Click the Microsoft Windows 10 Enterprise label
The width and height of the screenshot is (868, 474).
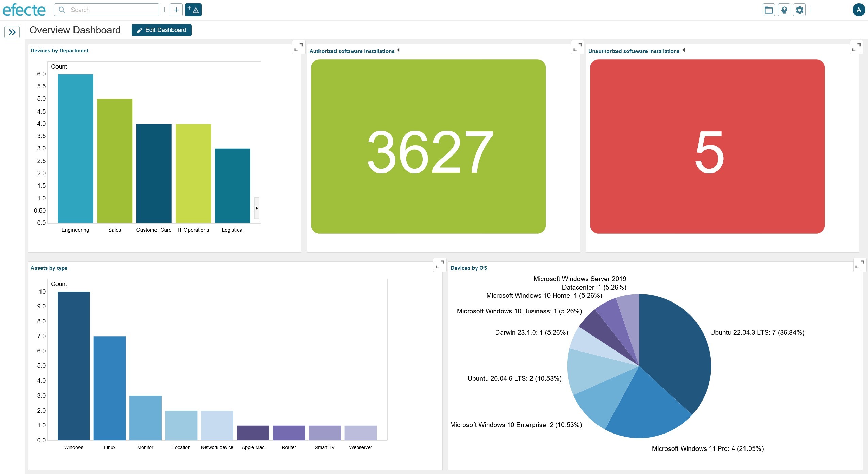click(x=516, y=425)
